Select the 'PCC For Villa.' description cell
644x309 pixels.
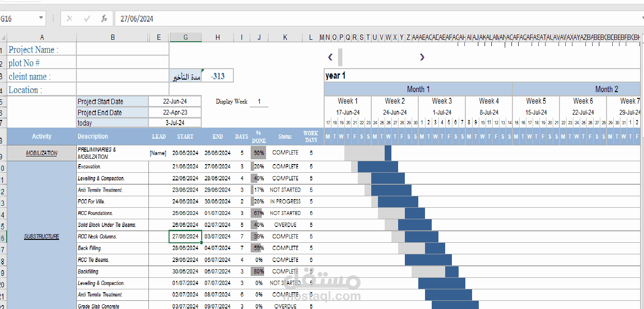coord(112,202)
